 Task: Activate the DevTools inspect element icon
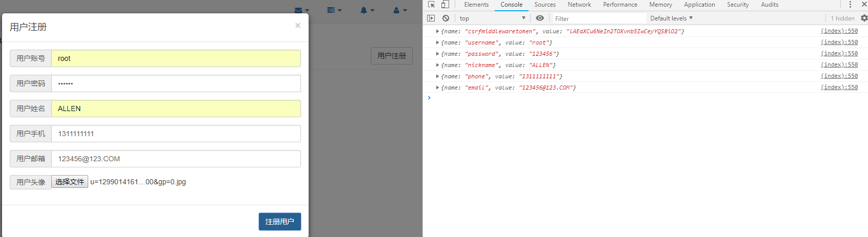[x=431, y=5]
